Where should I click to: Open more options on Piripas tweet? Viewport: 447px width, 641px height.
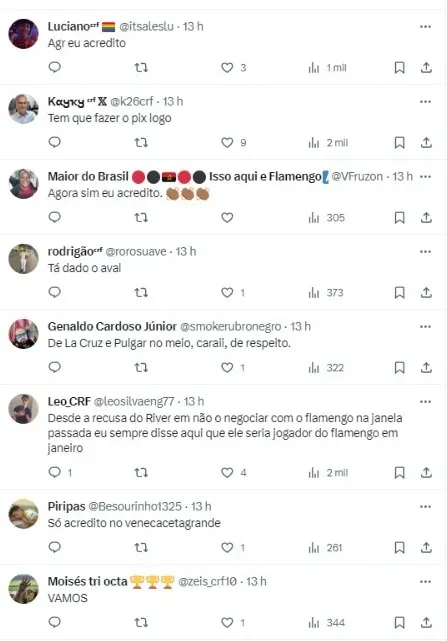(425, 507)
